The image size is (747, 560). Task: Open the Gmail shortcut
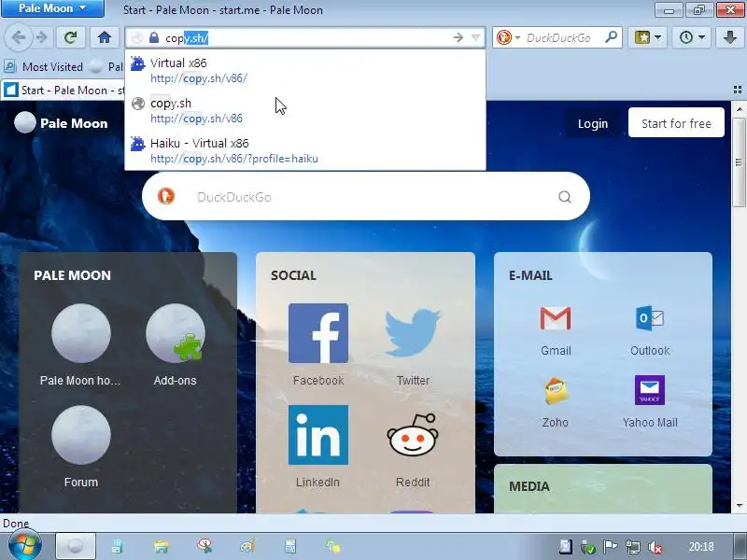(x=556, y=330)
